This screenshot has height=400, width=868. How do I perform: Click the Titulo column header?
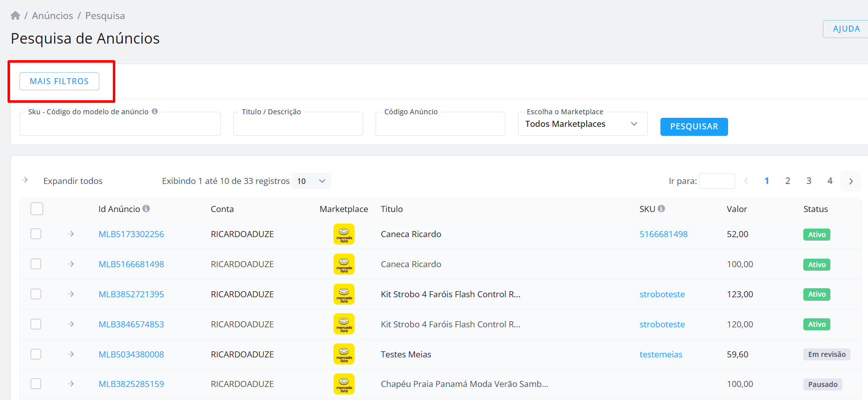[x=392, y=209]
